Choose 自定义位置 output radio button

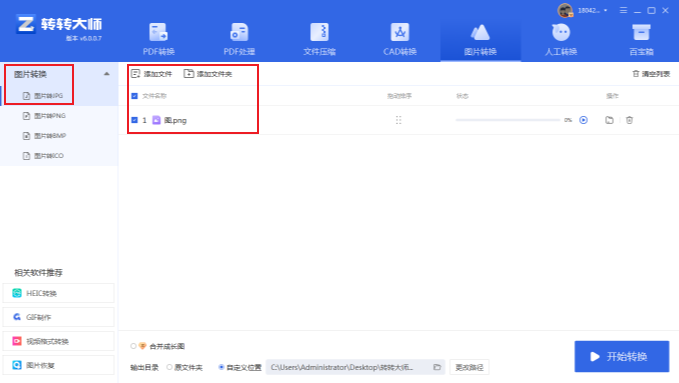click(221, 367)
